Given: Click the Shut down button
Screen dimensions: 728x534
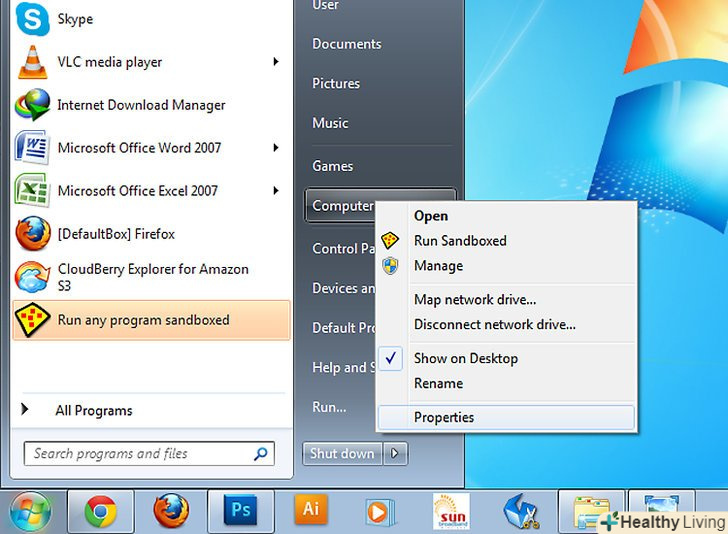Looking at the screenshot, I should (342, 453).
